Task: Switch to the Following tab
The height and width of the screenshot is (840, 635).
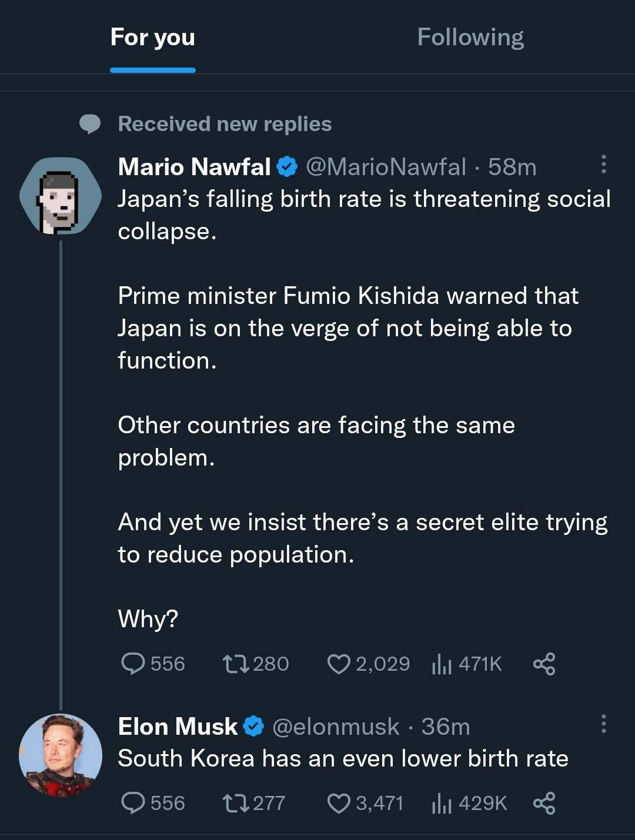Action: (x=470, y=37)
